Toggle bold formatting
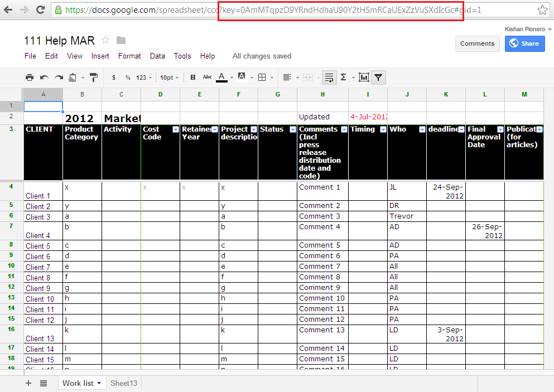Image resolution: width=554 pixels, height=392 pixels. (x=192, y=78)
